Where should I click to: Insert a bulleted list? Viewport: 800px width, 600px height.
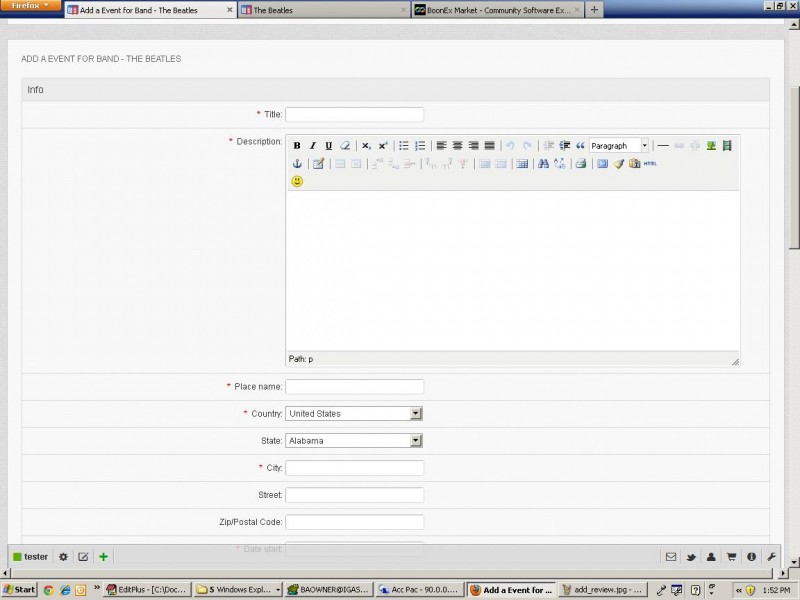[404, 145]
